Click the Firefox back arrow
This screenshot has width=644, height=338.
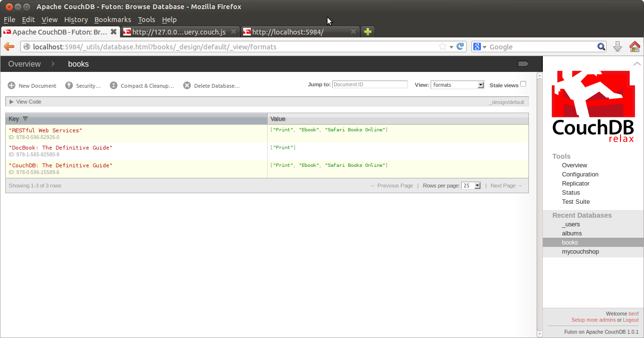[9, 47]
